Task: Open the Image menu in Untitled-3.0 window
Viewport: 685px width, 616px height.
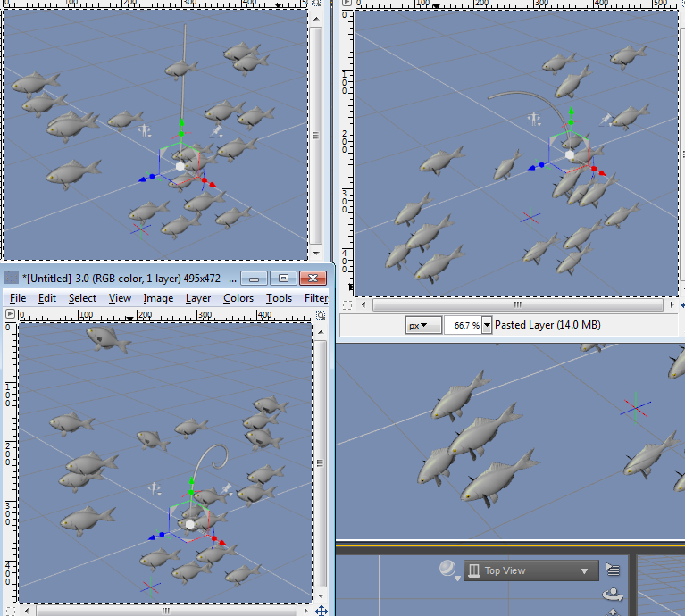Action: point(158,298)
